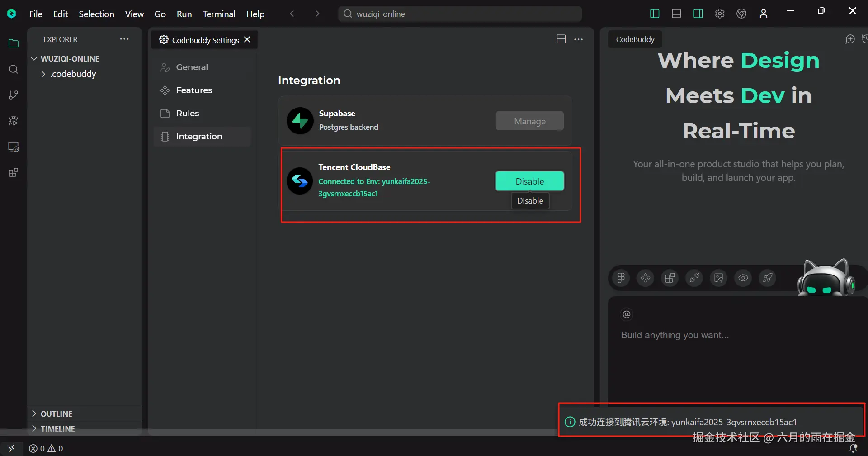Click the Postgres backend description text
The height and width of the screenshot is (456, 868).
click(349, 127)
